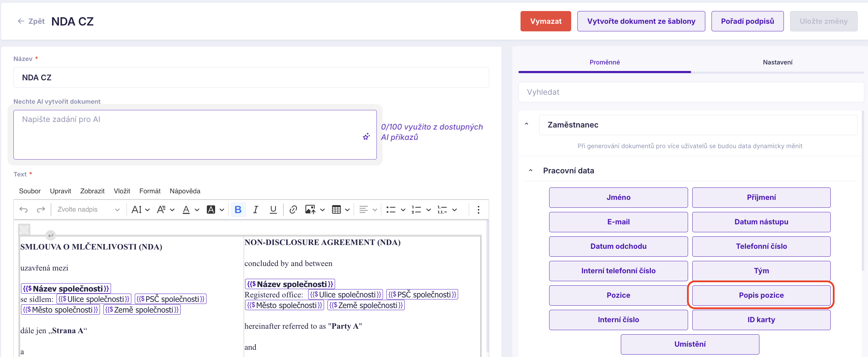Open the Formát menu

tap(150, 191)
